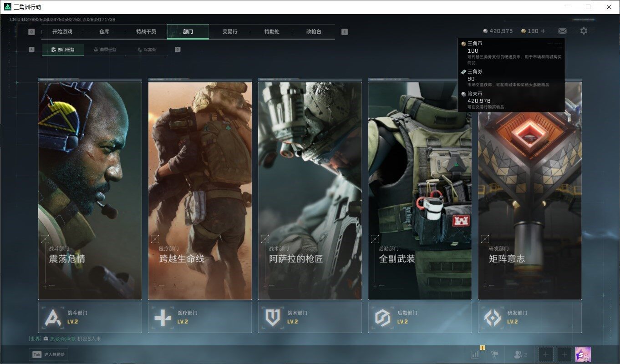The width and height of the screenshot is (620, 364).
Task: Open the flag icon in bottom bar
Action: [x=495, y=354]
